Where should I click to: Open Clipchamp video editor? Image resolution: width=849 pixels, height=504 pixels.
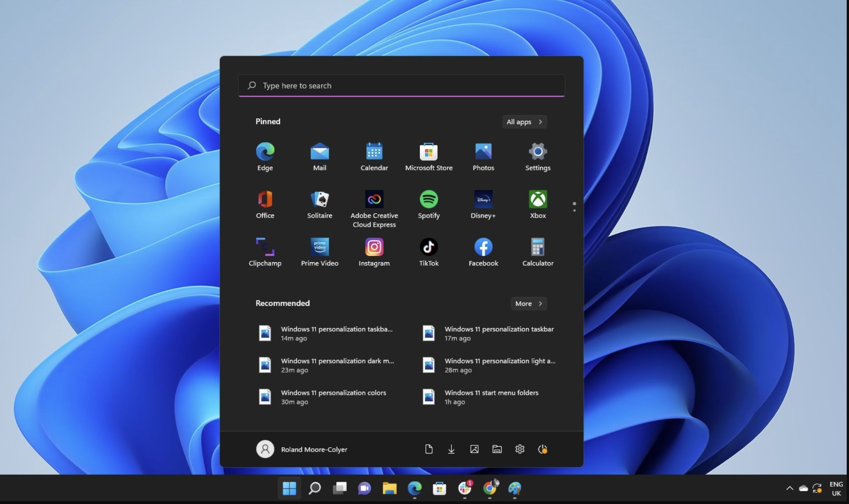click(x=265, y=252)
